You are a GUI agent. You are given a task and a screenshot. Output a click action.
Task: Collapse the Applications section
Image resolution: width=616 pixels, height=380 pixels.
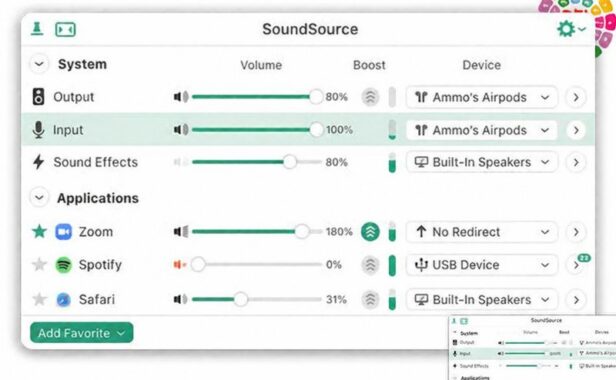pyautogui.click(x=39, y=197)
